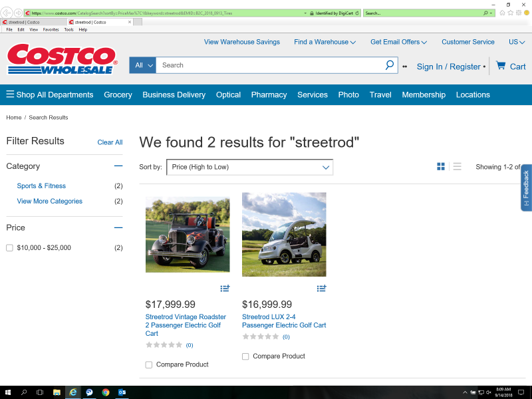
Task: Collapse the Category filter section
Action: point(118,166)
